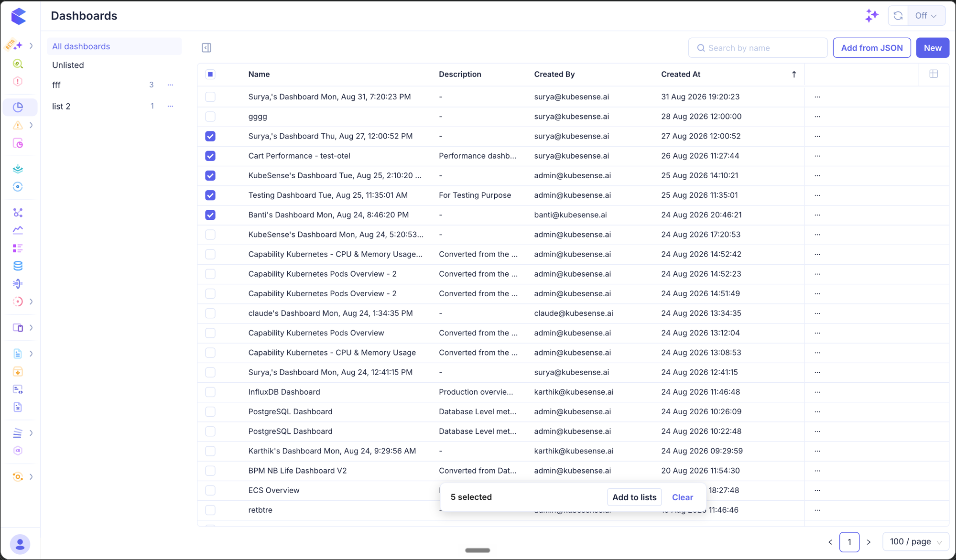Open the stacked lines sidebar icon
Viewport: 956px width, 560px height.
[x=18, y=433]
